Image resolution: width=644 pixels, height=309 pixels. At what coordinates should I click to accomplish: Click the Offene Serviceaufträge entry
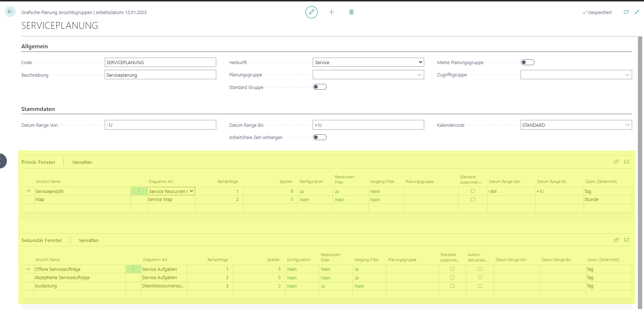[x=58, y=269]
